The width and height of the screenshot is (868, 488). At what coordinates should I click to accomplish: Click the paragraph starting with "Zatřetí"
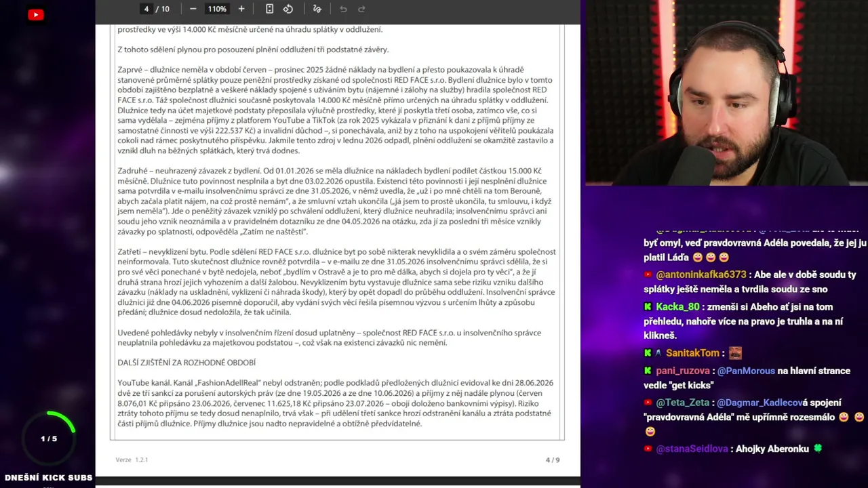click(x=336, y=282)
